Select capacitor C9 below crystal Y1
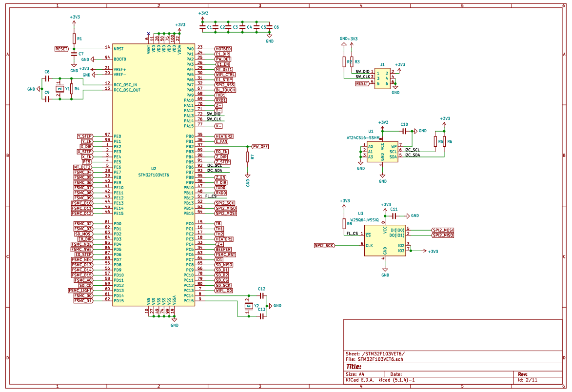The height and width of the screenshot is (392, 572). pyautogui.click(x=47, y=99)
